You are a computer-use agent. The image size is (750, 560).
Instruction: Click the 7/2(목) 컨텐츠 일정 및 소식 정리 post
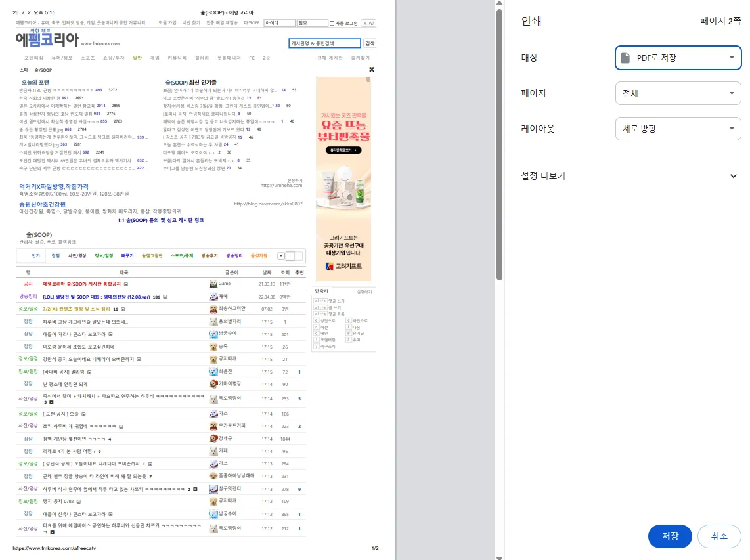point(77,309)
